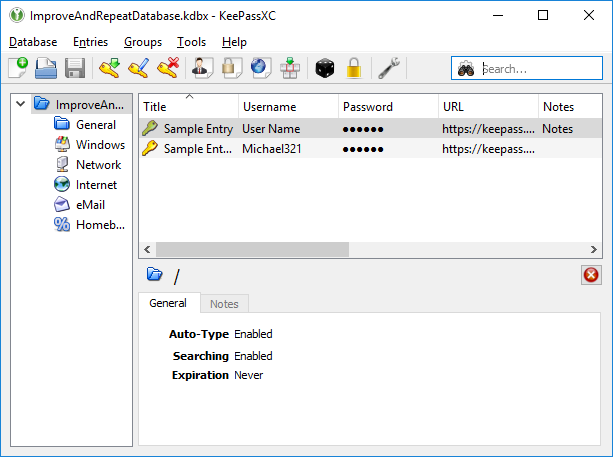Click the Expiration Never value
This screenshot has height=457, width=613.
point(249,375)
